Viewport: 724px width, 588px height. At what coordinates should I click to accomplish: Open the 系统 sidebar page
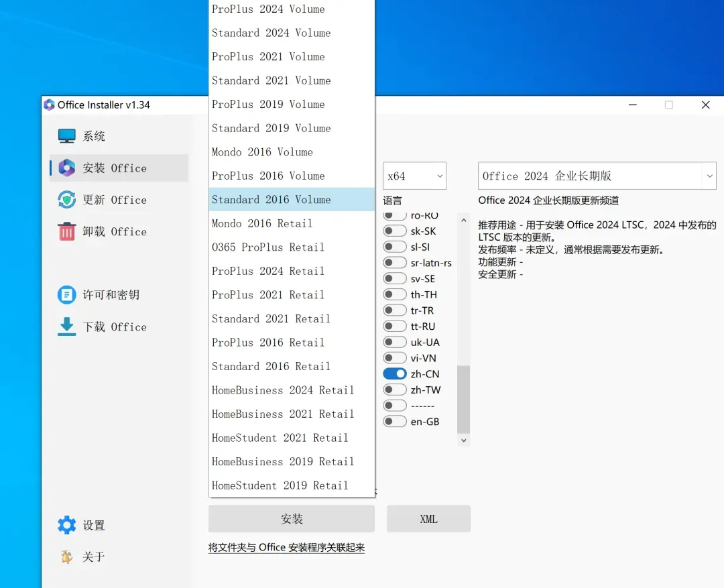pyautogui.click(x=119, y=136)
